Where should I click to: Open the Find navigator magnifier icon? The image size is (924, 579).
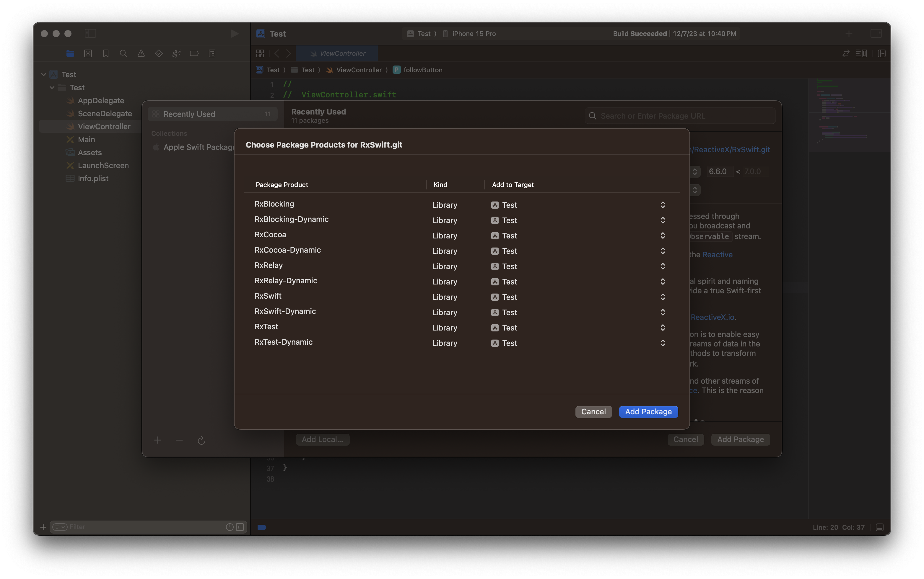(x=123, y=54)
